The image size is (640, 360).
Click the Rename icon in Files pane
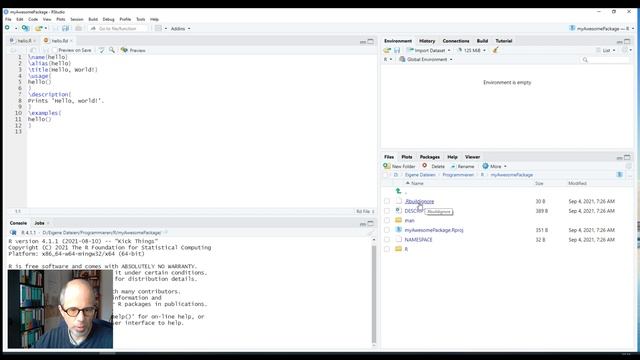(x=453, y=166)
